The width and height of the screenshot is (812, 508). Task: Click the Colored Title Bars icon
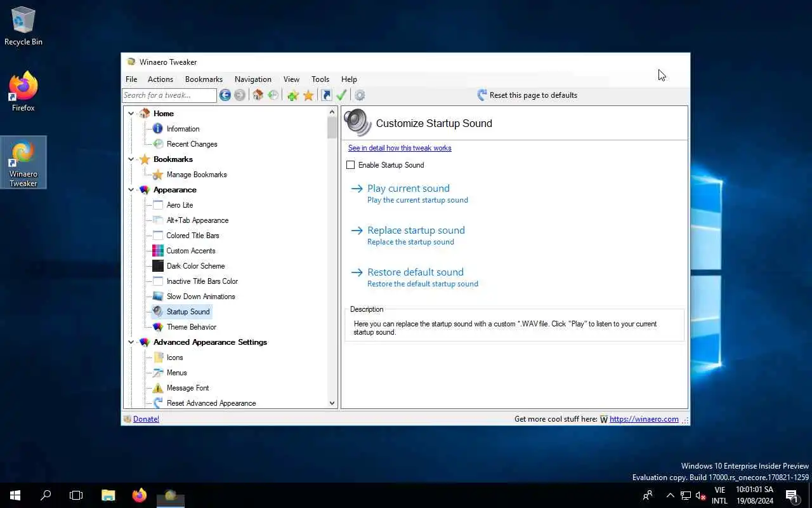click(x=158, y=236)
